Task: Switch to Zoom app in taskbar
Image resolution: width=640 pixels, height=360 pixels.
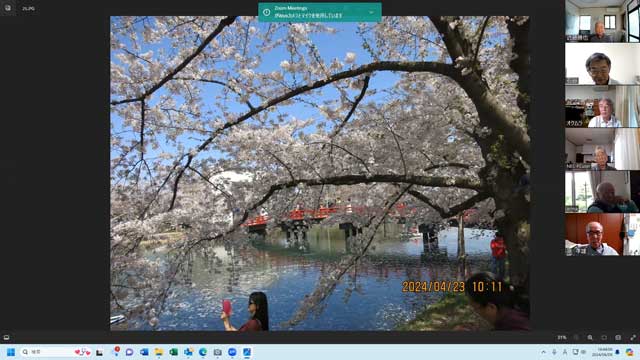Action: pyautogui.click(x=232, y=352)
